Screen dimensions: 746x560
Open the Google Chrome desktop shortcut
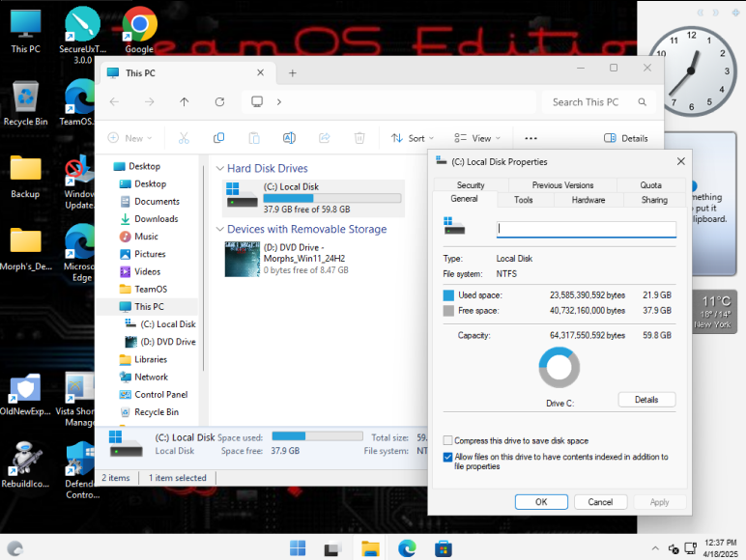(139, 30)
